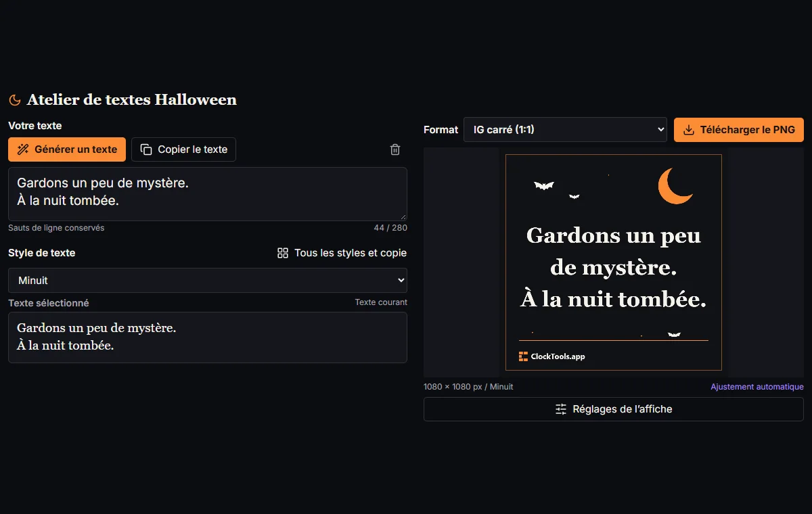The image size is (812, 514).
Task: Click the poster preview image
Action: 614,262
